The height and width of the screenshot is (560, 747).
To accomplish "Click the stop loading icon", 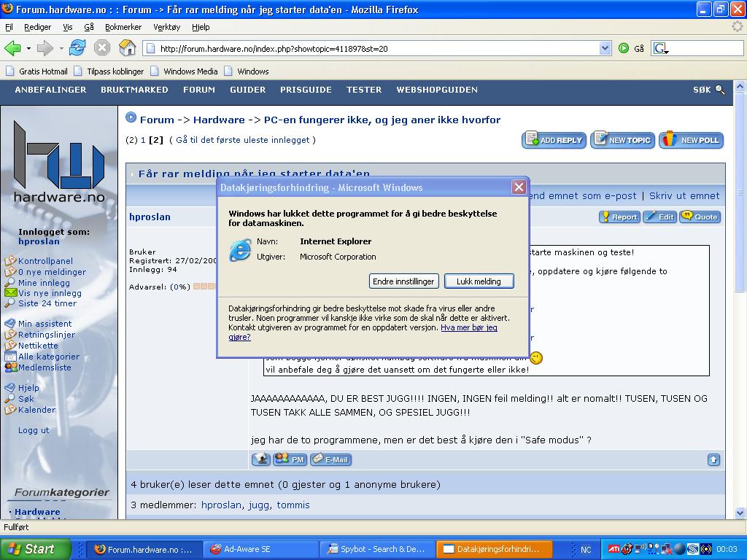I will [x=102, y=48].
